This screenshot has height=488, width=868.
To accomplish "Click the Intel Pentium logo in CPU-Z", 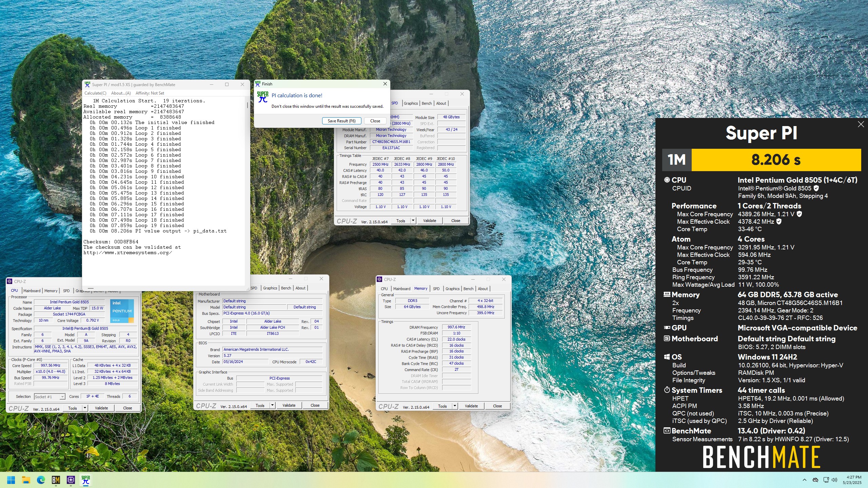I will tap(122, 311).
